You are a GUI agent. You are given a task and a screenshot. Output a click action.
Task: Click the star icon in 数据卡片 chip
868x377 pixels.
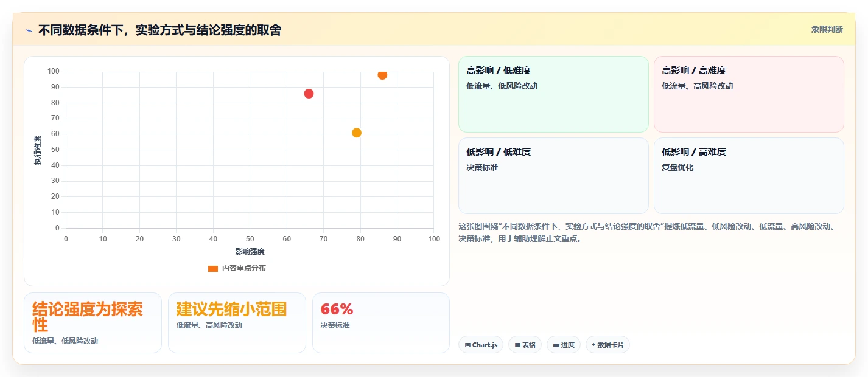[593, 345]
